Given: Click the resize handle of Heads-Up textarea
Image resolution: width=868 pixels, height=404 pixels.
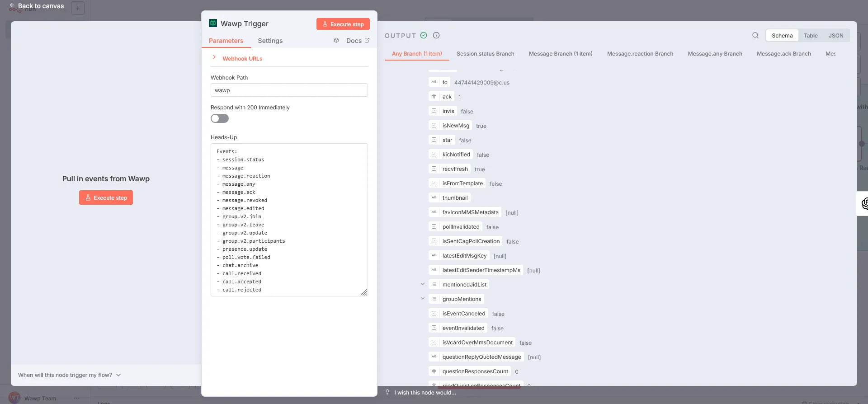Looking at the screenshot, I should [x=364, y=292].
